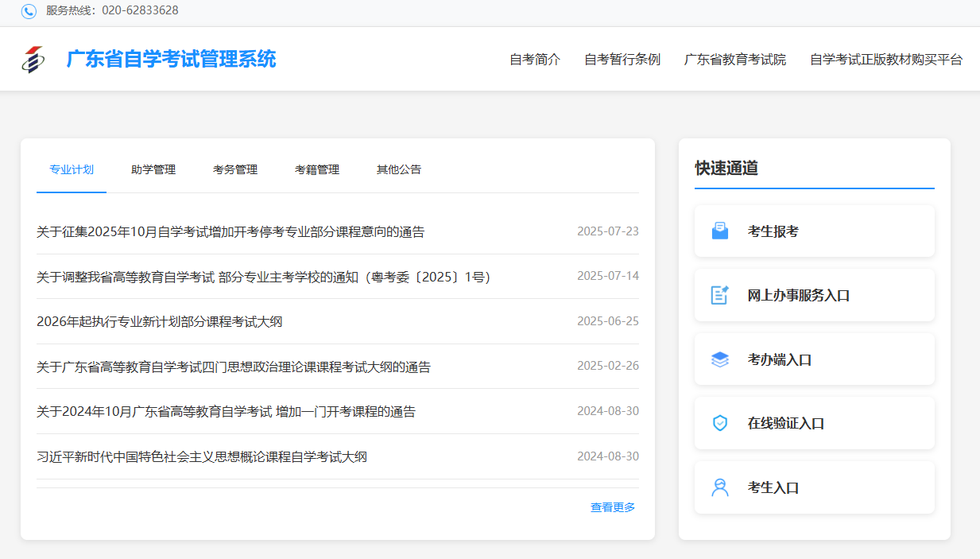Open 自学考试正版教材购买平台 link
Viewport: 980px width, 559px height.
(886, 60)
